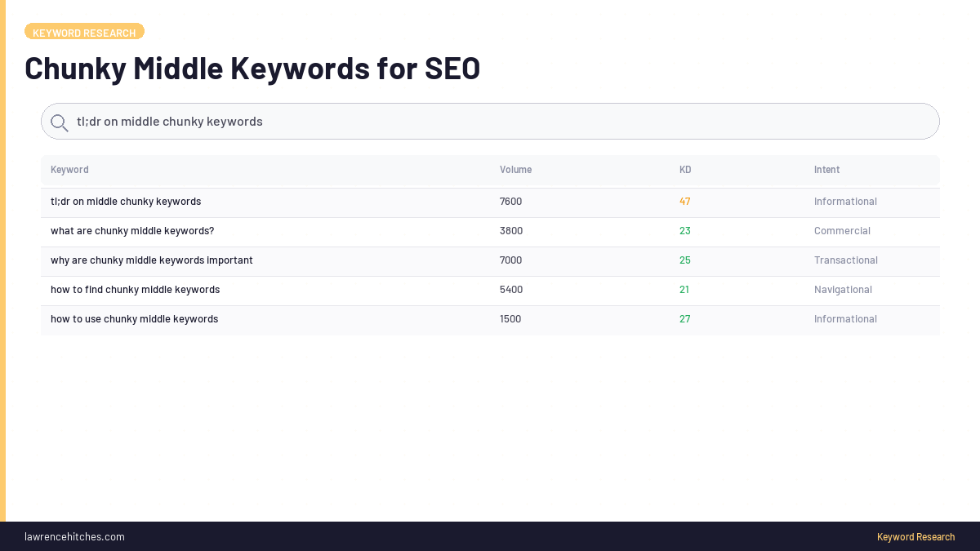The height and width of the screenshot is (551, 980).
Task: Select the keyword 'tl;dr on middle chunky keywords'
Action: [126, 201]
